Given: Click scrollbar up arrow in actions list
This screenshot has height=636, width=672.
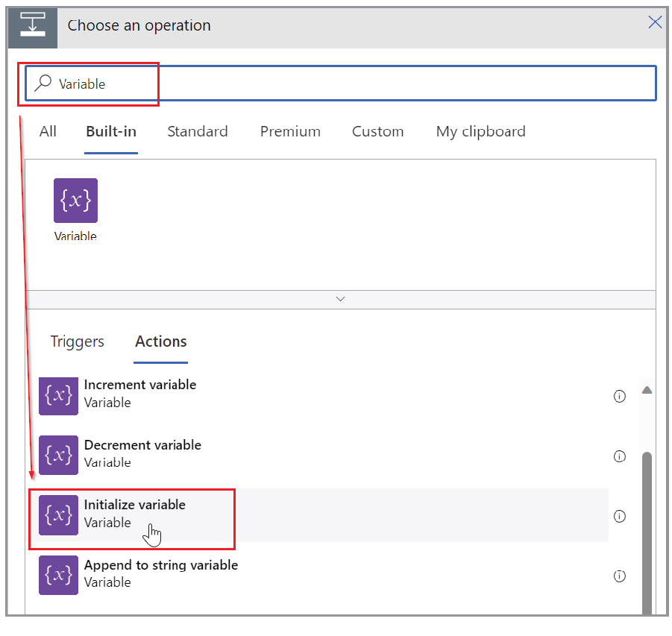Looking at the screenshot, I should 647,390.
